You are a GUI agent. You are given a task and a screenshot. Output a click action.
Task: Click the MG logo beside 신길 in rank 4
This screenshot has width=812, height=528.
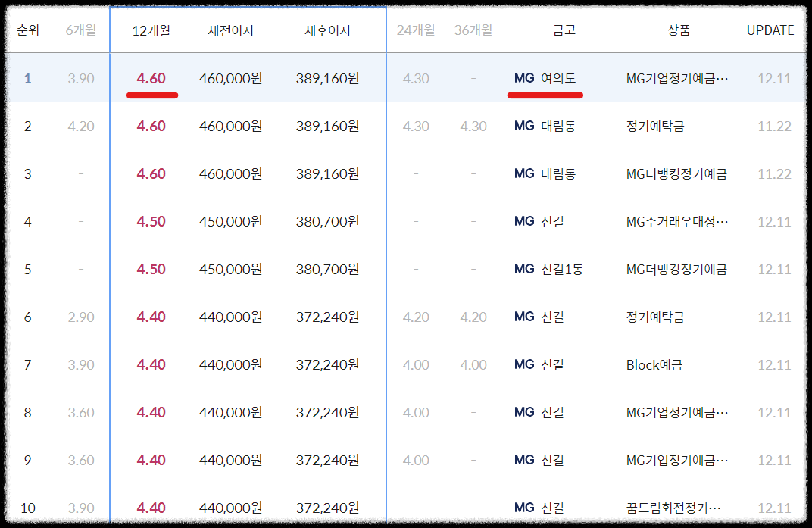tap(523, 221)
